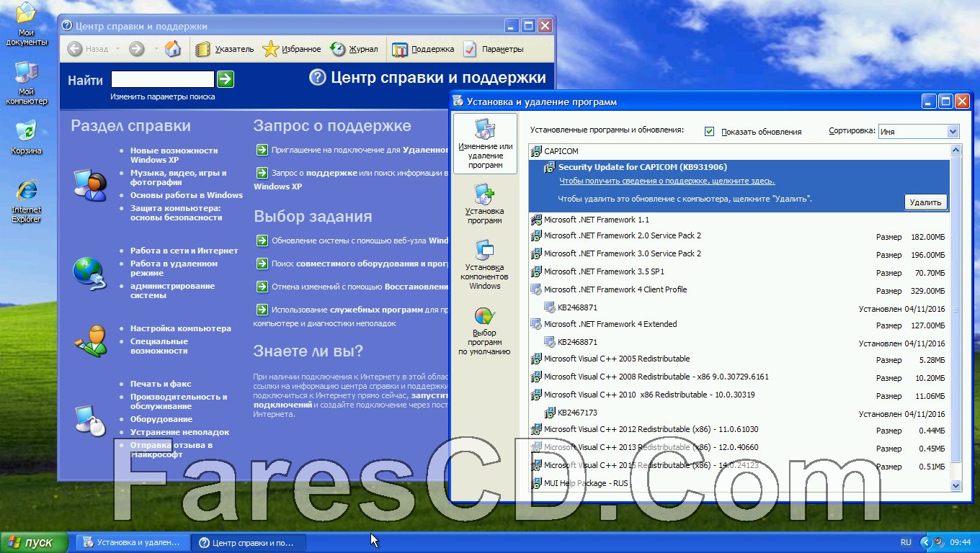
Task: Open Параметры options in Help Center
Action: click(494, 49)
